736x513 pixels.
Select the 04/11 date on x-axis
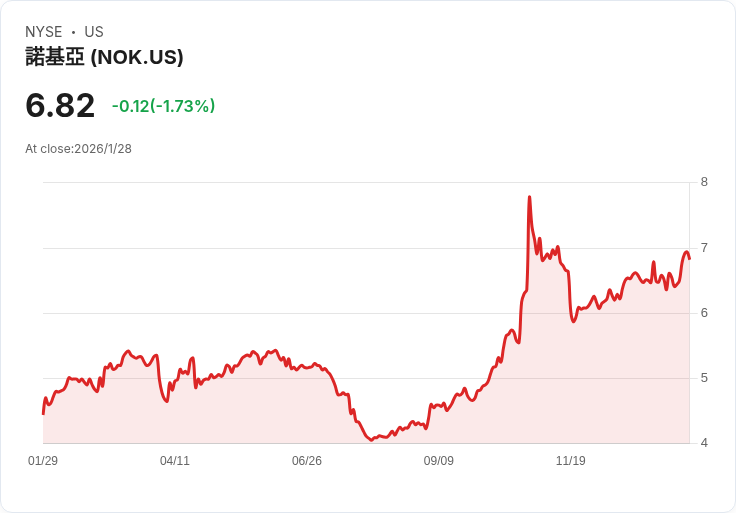tap(175, 461)
